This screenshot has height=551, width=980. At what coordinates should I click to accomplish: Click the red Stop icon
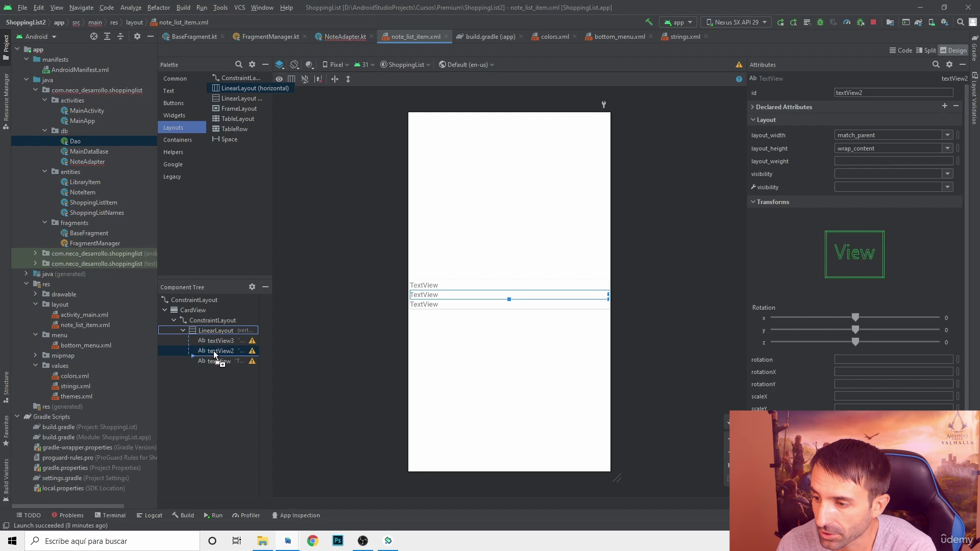(873, 22)
